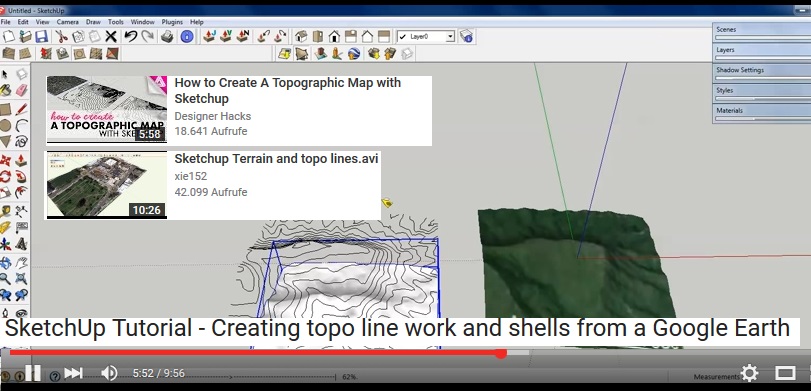The height and width of the screenshot is (391, 811).
Task: Toggle Terrain icon in Google toolbar
Action: [302, 53]
